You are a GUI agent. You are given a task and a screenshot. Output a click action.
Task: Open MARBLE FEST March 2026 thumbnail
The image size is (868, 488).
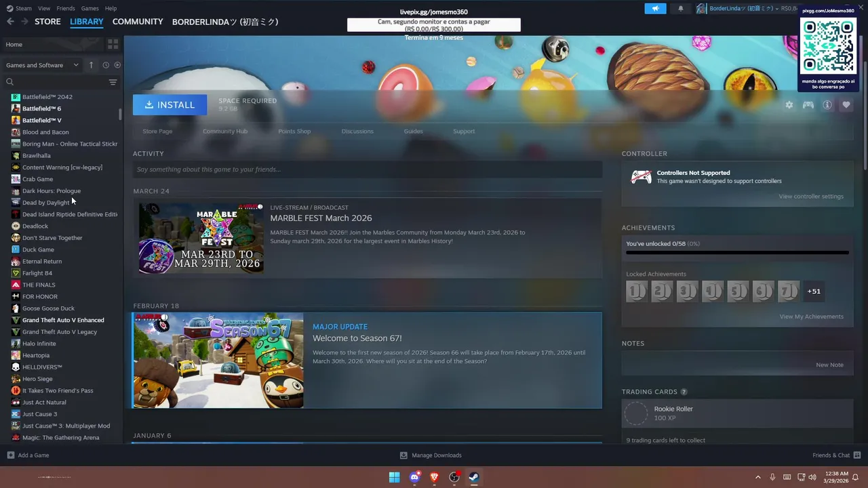[201, 238]
